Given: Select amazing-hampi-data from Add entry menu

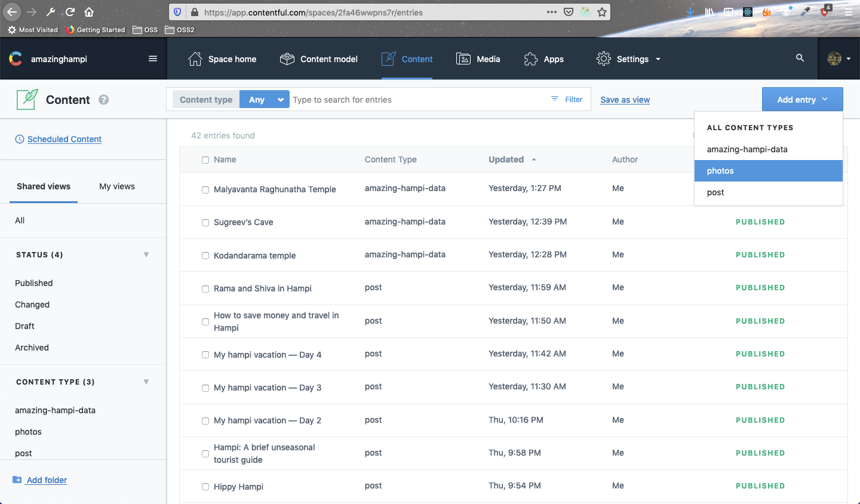Looking at the screenshot, I should coord(769,149).
